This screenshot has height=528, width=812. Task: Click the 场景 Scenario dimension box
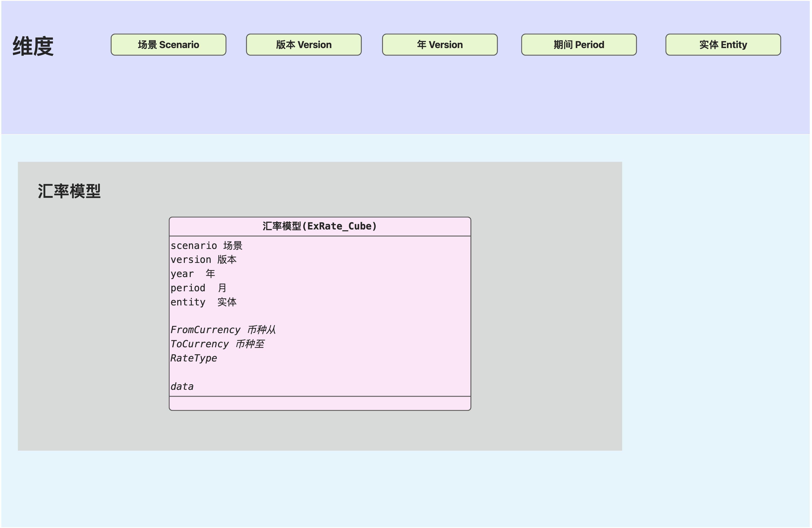[168, 45]
